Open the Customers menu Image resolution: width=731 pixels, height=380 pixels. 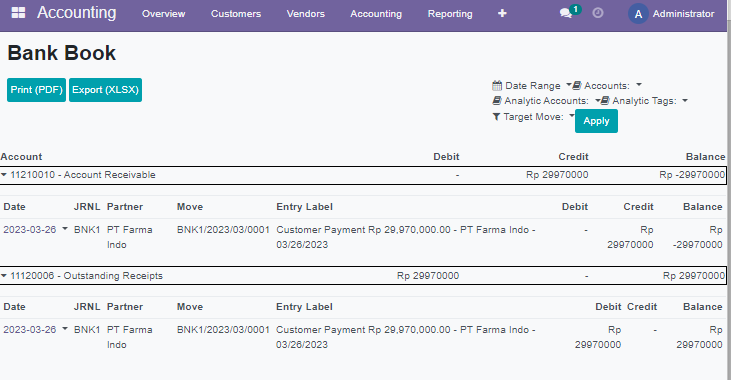[x=236, y=14]
